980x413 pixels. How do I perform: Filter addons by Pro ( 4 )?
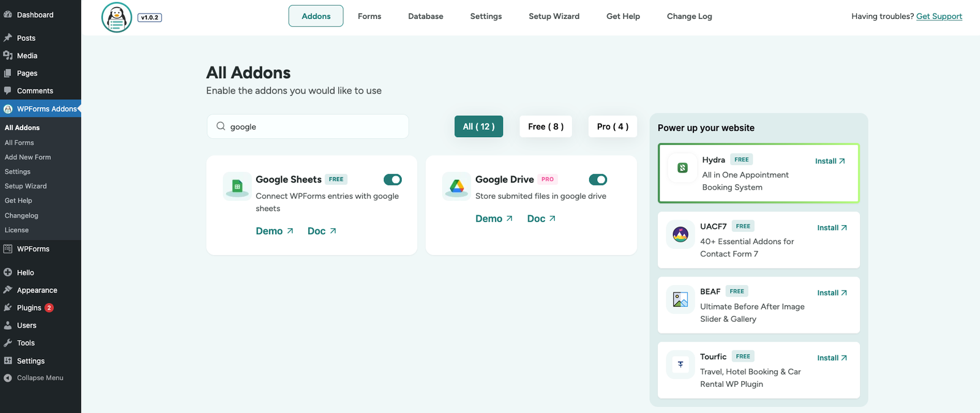click(612, 127)
